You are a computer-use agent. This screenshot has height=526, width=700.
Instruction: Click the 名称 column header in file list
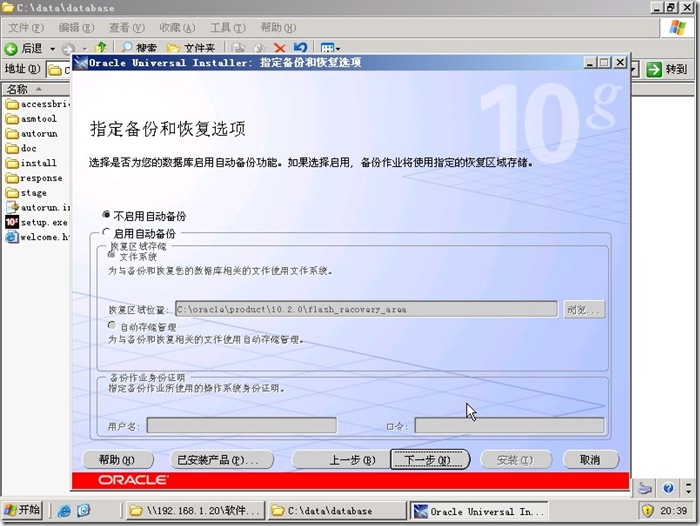pos(36,89)
